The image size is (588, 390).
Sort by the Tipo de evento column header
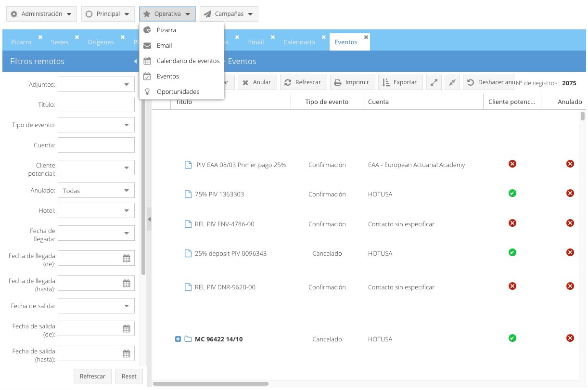[327, 102]
